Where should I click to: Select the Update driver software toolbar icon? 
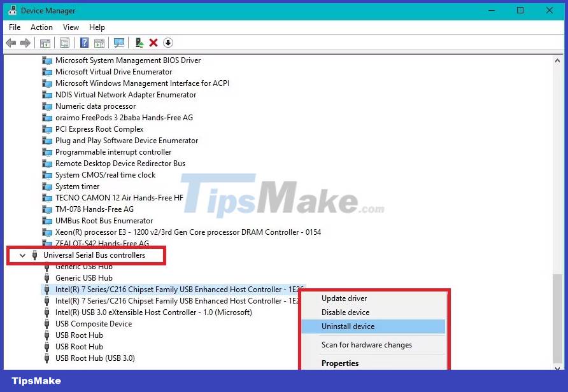[x=139, y=43]
